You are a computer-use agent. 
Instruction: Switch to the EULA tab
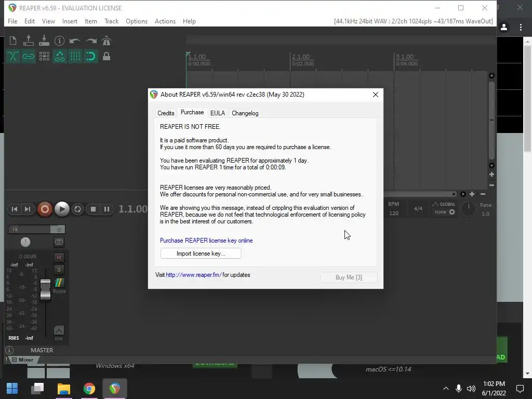pyautogui.click(x=218, y=113)
